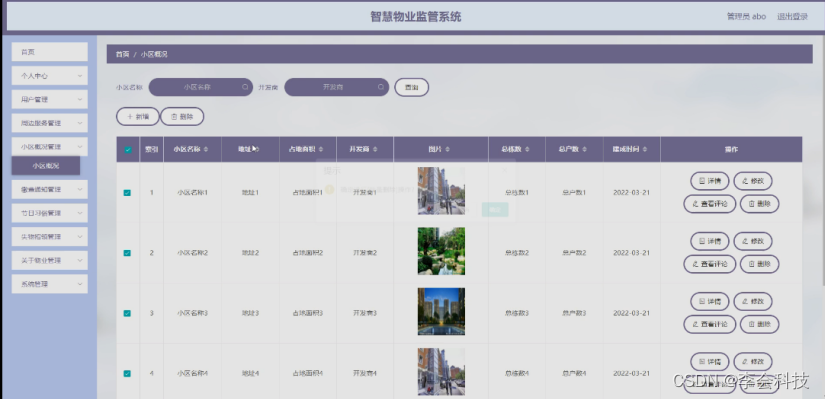Click 查看评论 for row 小区名称3
The height and width of the screenshot is (399, 825).
[710, 324]
